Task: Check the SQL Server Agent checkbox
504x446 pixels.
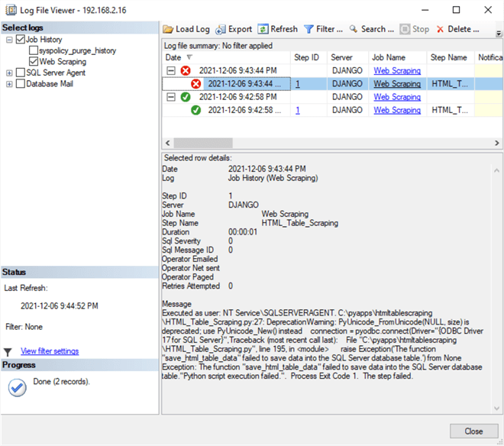Action: point(21,73)
